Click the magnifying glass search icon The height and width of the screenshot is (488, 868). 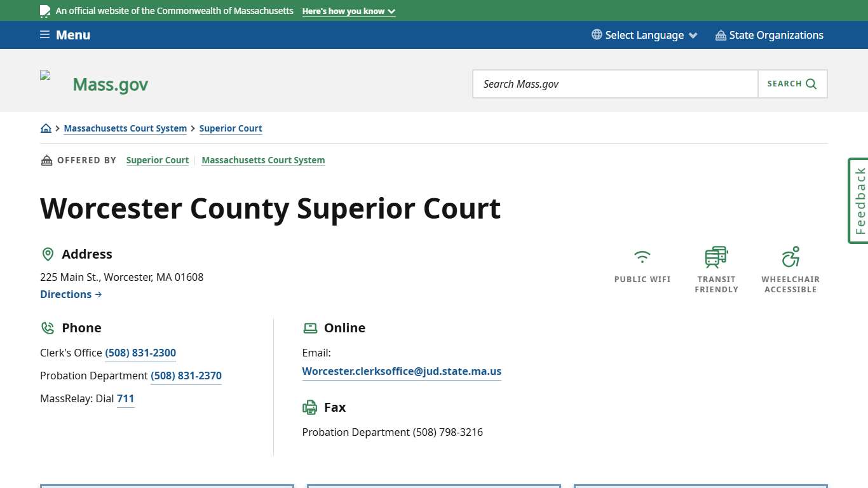tap(810, 83)
